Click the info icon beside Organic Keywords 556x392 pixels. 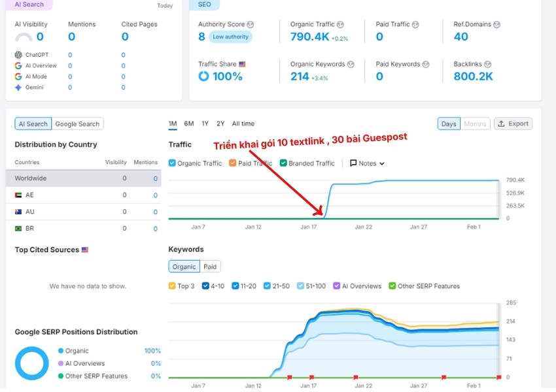coord(351,65)
